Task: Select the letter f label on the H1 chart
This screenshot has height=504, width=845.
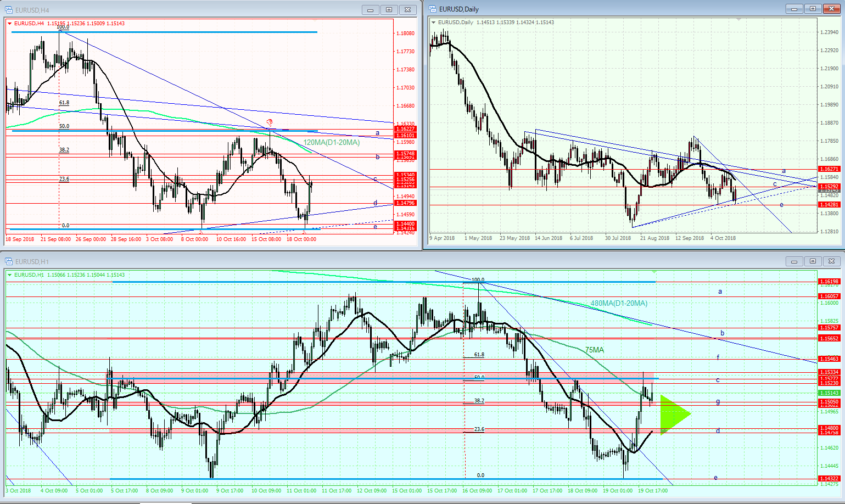Action: click(x=718, y=357)
